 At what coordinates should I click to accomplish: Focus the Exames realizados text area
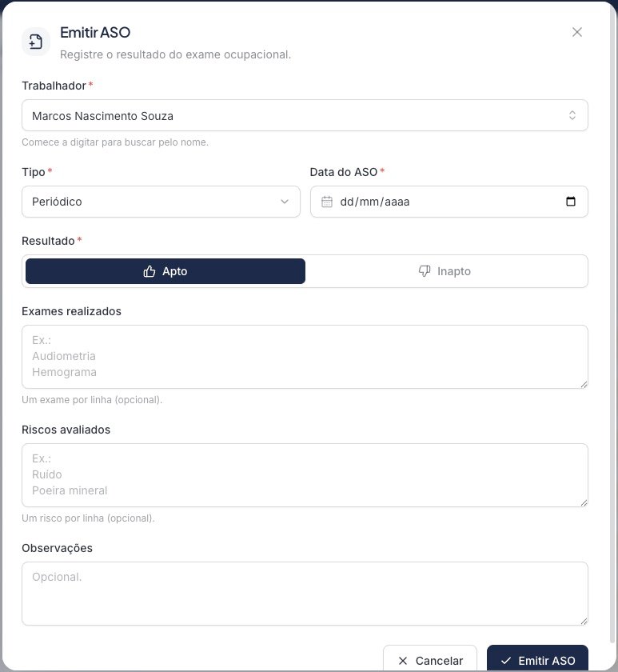pyautogui.click(x=305, y=357)
